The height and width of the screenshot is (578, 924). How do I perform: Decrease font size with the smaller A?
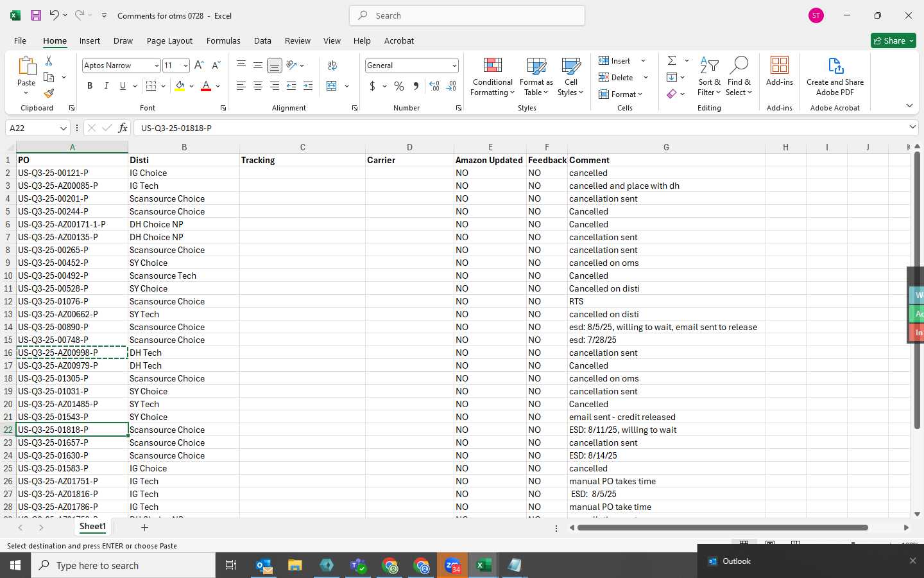(216, 66)
